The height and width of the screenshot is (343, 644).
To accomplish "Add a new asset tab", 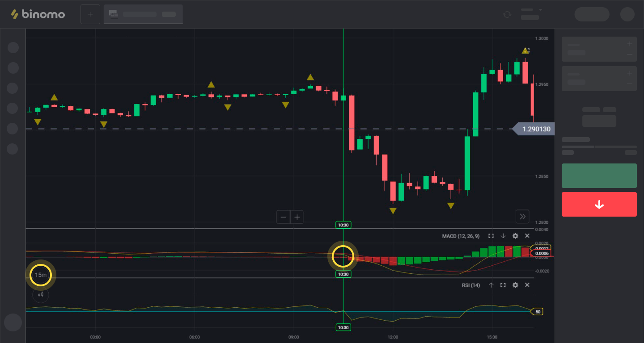I will point(90,14).
